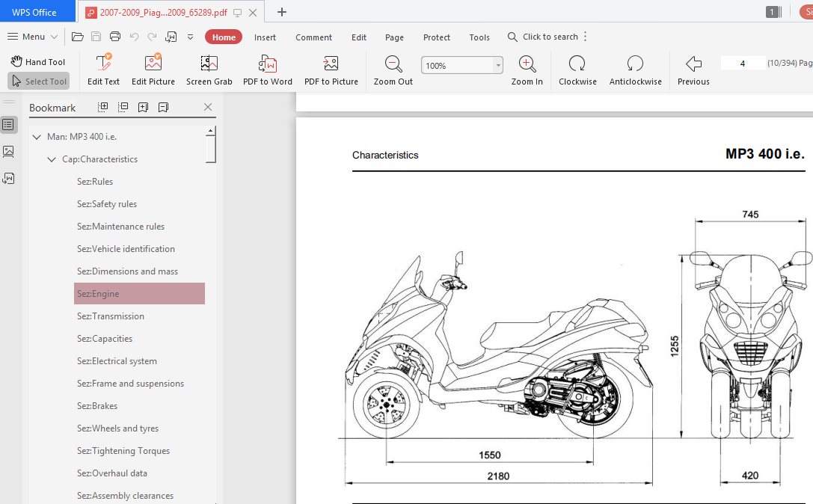The height and width of the screenshot is (504, 813).
Task: Select the 'Sez:Frame and suspensions' bookmark
Action: pyautogui.click(x=131, y=384)
